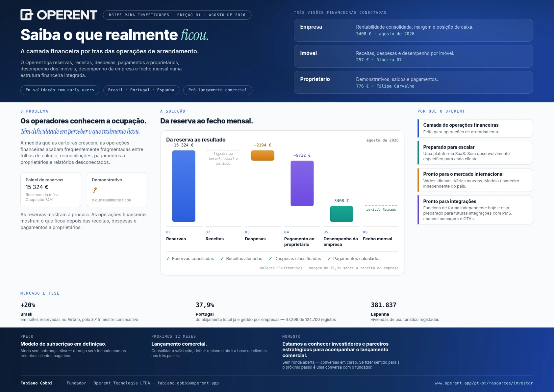This screenshot has height=392, width=554.
Task: Click the 'Saiba o que realmente ficou.' headline
Action: [114, 35]
